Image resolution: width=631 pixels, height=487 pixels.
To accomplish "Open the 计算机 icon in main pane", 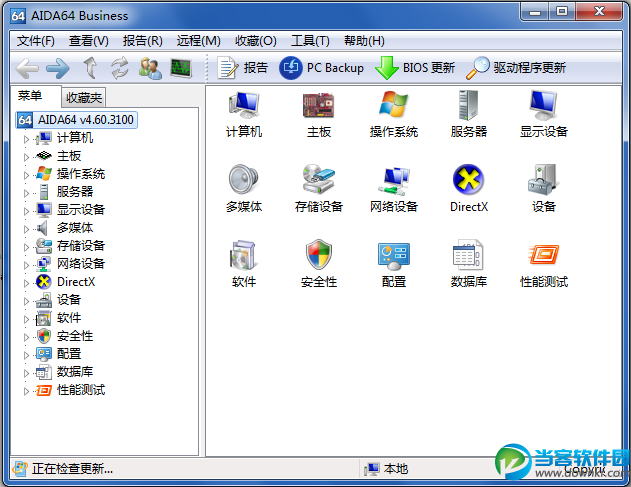I will click(x=244, y=105).
